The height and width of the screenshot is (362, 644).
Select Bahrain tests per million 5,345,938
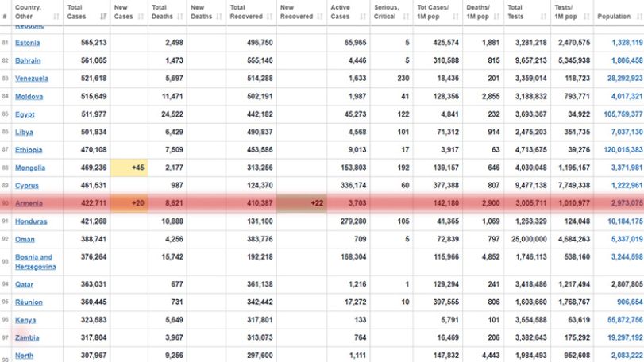click(574, 61)
